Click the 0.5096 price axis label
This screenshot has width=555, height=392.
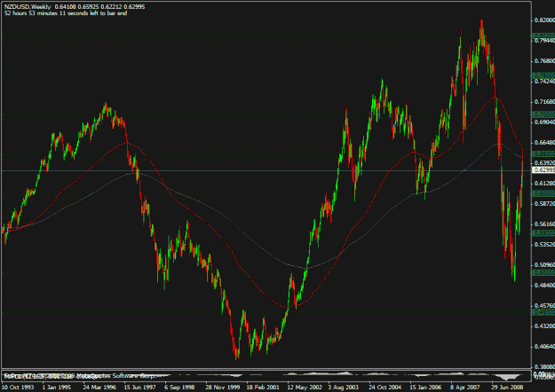click(544, 265)
